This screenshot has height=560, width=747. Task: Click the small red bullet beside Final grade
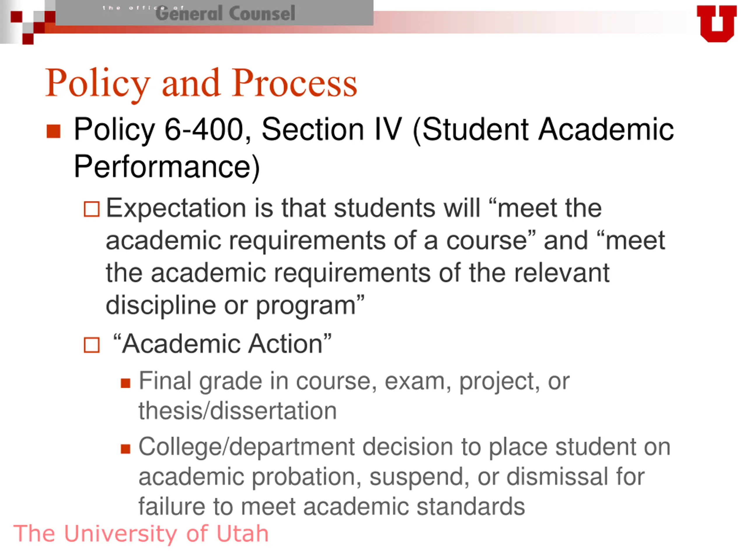pos(125,383)
